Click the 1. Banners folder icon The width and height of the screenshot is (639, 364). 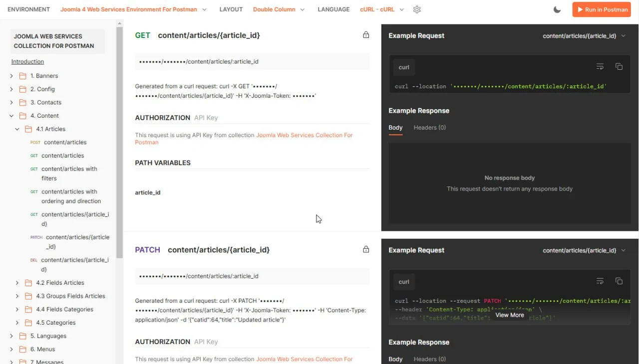point(22,76)
